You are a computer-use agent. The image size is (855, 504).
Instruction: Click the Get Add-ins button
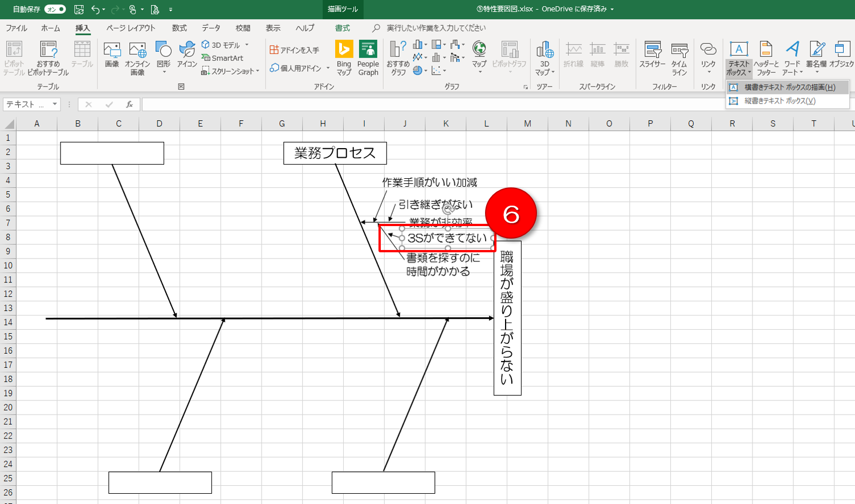point(295,50)
